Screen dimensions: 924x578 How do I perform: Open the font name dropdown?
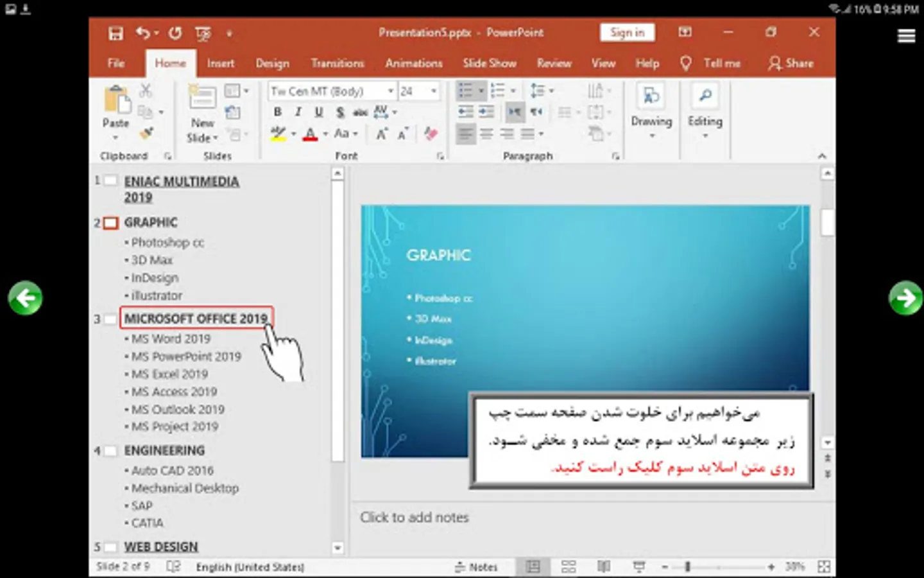click(x=390, y=91)
